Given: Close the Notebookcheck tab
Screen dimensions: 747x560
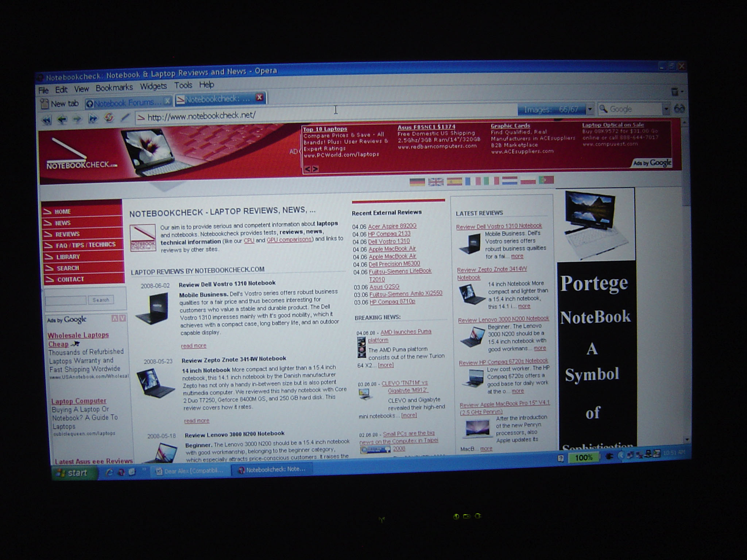Looking at the screenshot, I should pos(259,97).
